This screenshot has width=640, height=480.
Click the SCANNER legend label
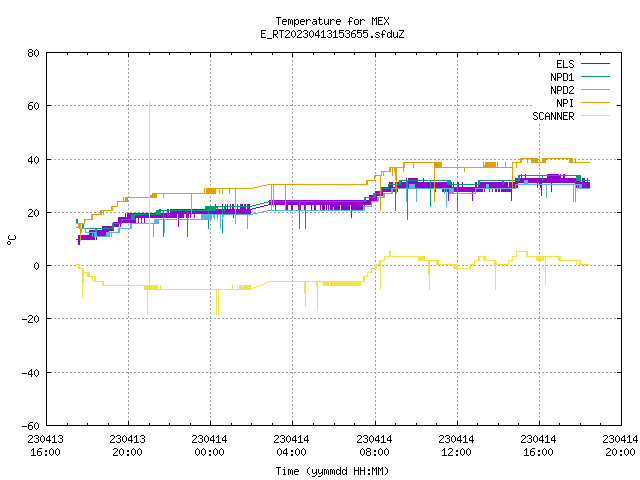point(553,116)
